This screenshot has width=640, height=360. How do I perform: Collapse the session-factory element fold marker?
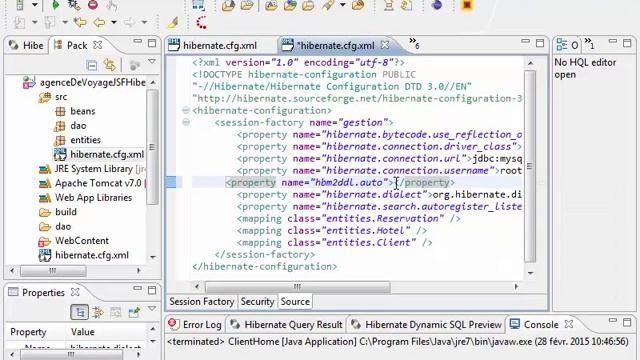pyautogui.click(x=186, y=122)
